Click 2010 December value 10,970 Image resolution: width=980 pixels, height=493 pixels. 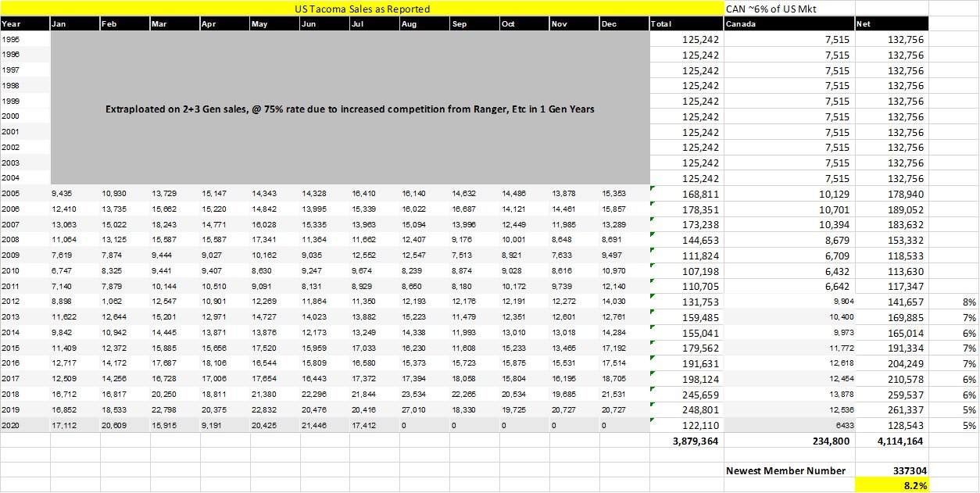coord(624,270)
